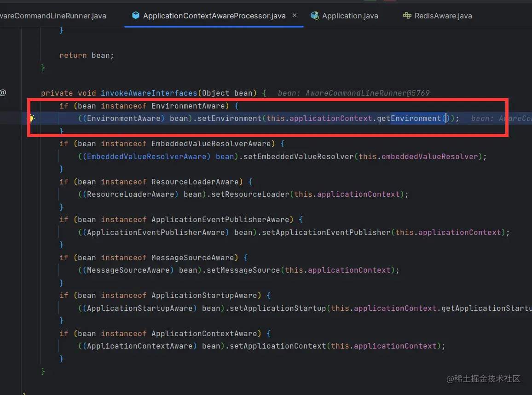The image size is (532, 395).
Task: Click the ApplicationContextAwareProcessor class file icon
Action: [x=136, y=15]
